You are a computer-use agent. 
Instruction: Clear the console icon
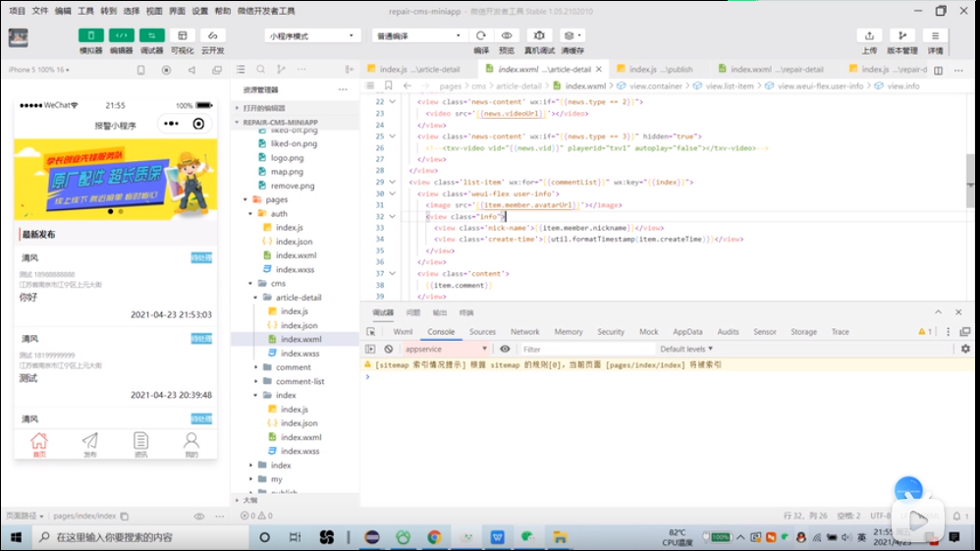(x=389, y=349)
